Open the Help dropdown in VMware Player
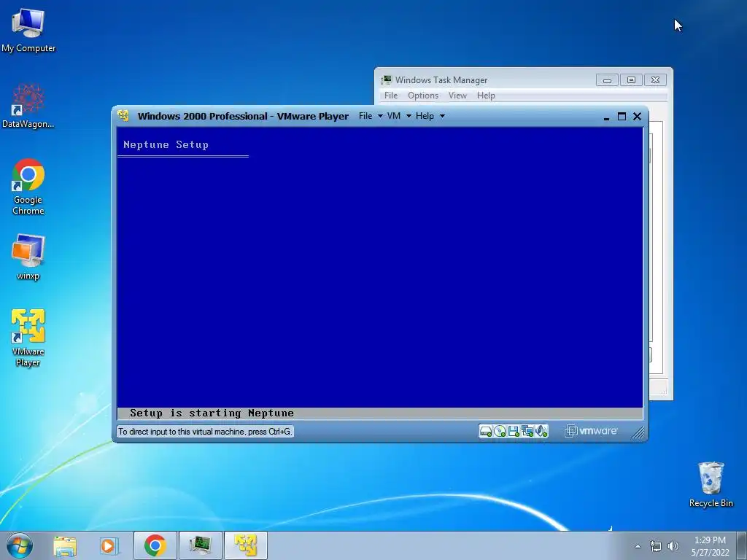Image resolution: width=747 pixels, height=560 pixels. pyautogui.click(x=430, y=116)
